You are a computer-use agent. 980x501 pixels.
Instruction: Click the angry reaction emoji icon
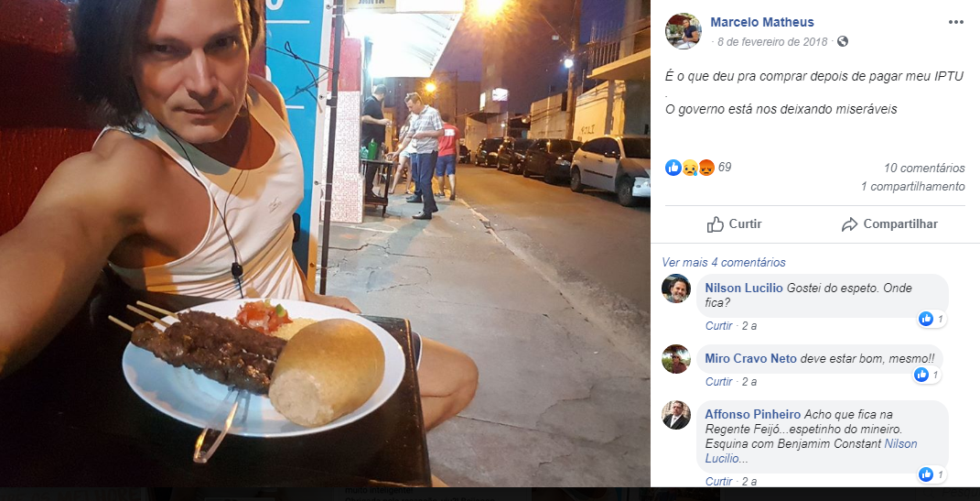pos(706,167)
